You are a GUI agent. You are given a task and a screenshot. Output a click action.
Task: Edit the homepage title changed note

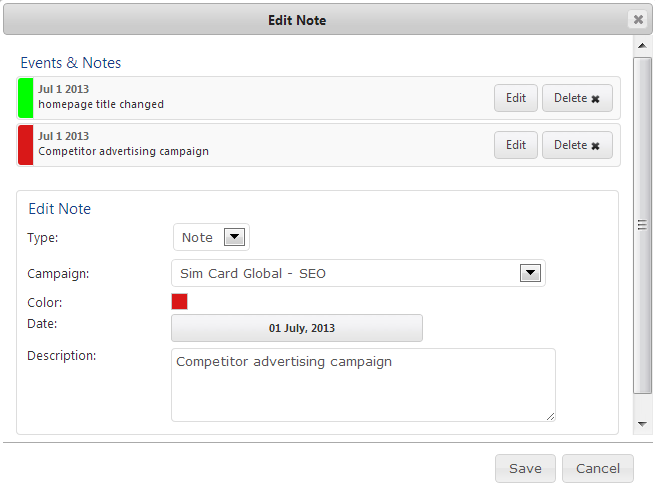pos(515,98)
